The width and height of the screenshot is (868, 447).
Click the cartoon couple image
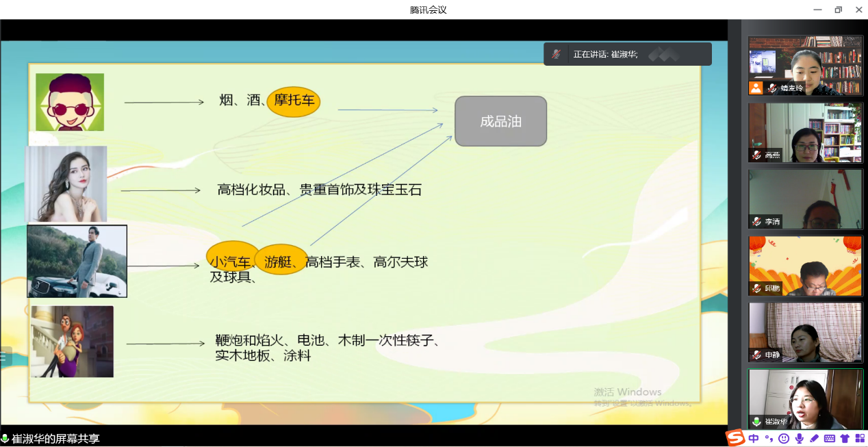[73, 342]
